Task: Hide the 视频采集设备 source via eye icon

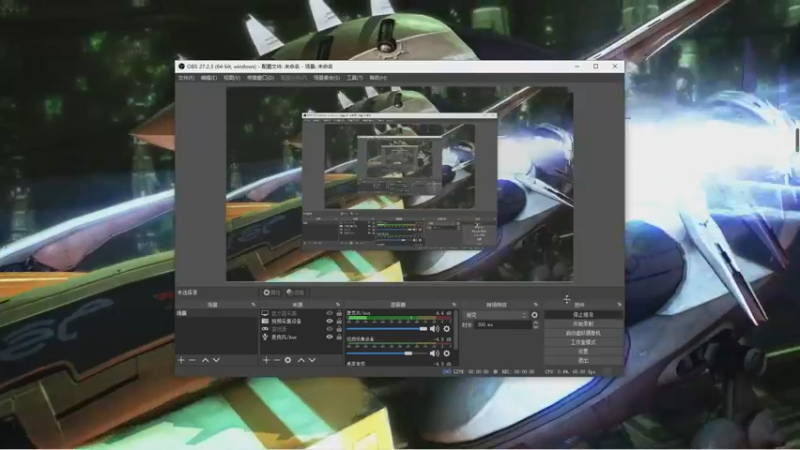Action: pyautogui.click(x=329, y=321)
